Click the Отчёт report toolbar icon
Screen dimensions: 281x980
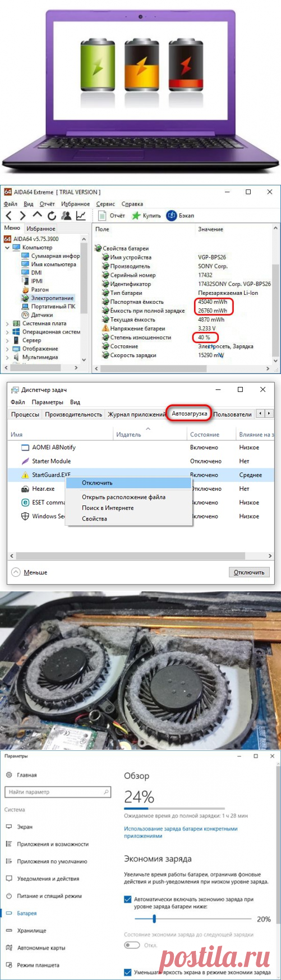pos(102,216)
